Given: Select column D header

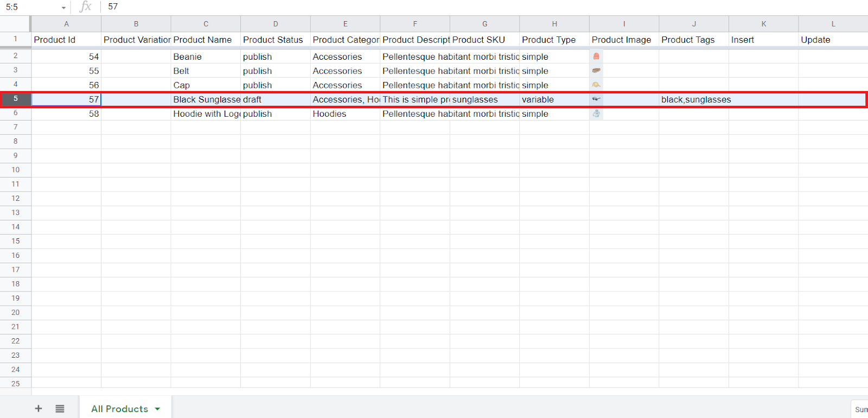Looking at the screenshot, I should [276, 24].
